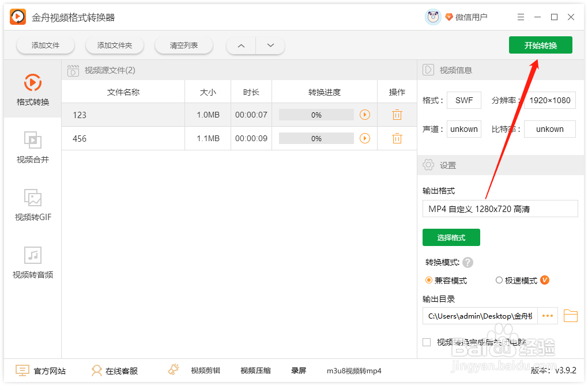This screenshot has height=386, width=588.
Task: Start converting file 123 with its play button
Action: pyautogui.click(x=365, y=115)
